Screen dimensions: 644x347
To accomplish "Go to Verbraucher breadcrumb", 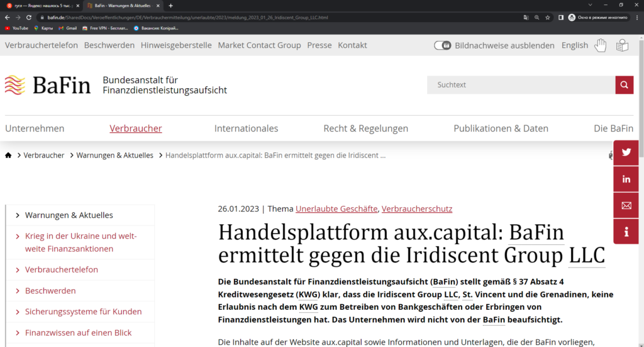I will point(43,155).
